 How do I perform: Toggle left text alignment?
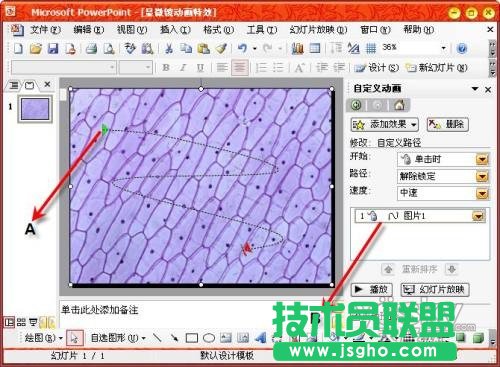pos(222,68)
